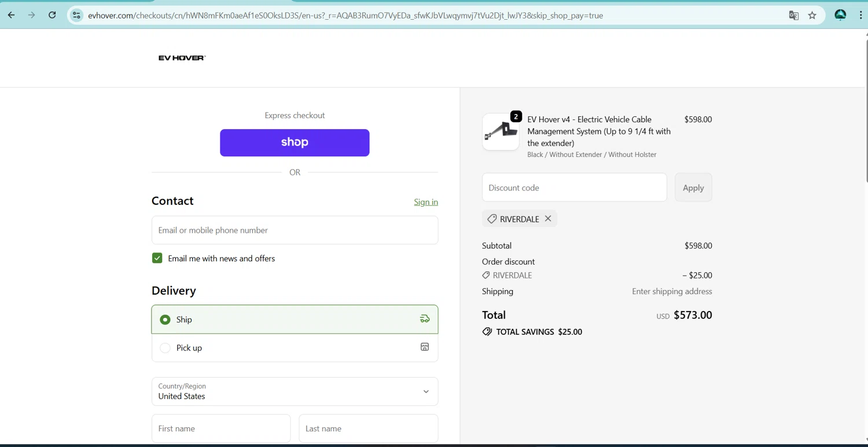Focus the Discount code field
Viewport: 868px width, 447px height.
(x=575, y=188)
